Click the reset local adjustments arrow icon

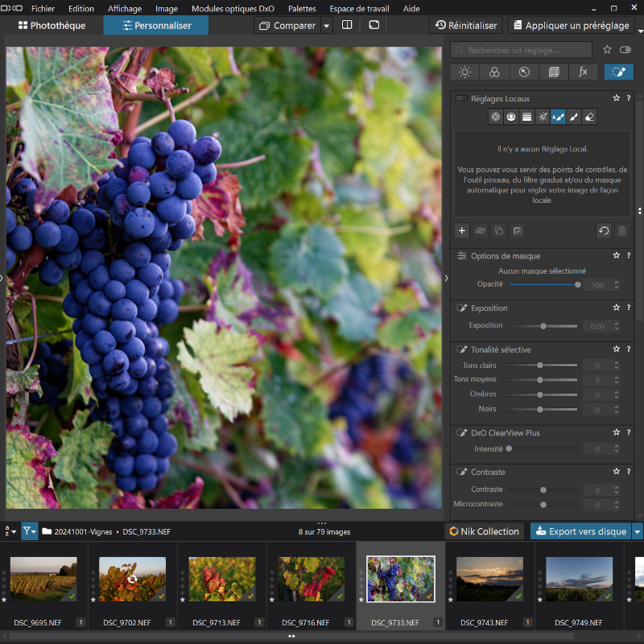pyautogui.click(x=604, y=231)
